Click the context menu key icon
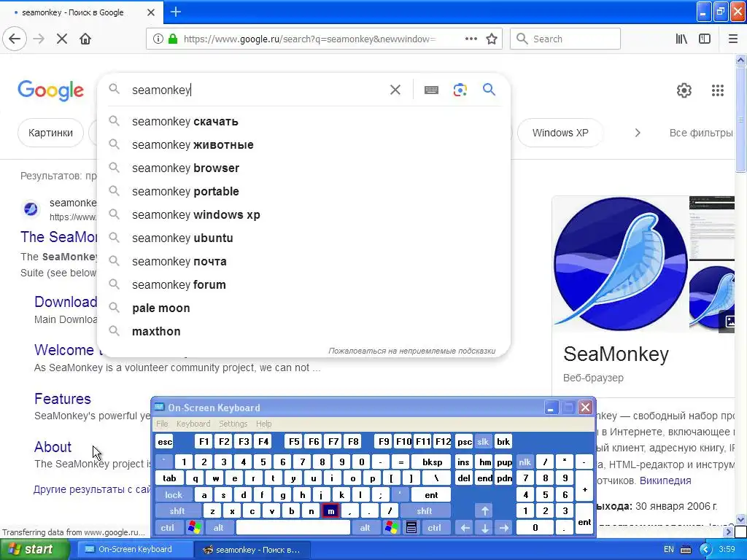The image size is (747, 560). tap(411, 528)
